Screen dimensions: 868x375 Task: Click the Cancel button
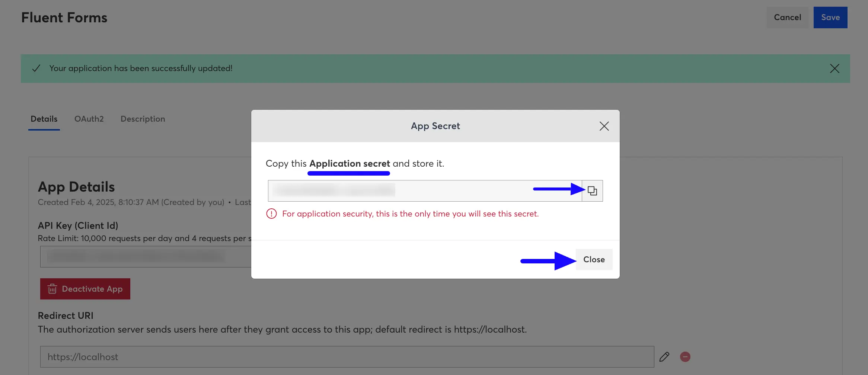click(788, 17)
